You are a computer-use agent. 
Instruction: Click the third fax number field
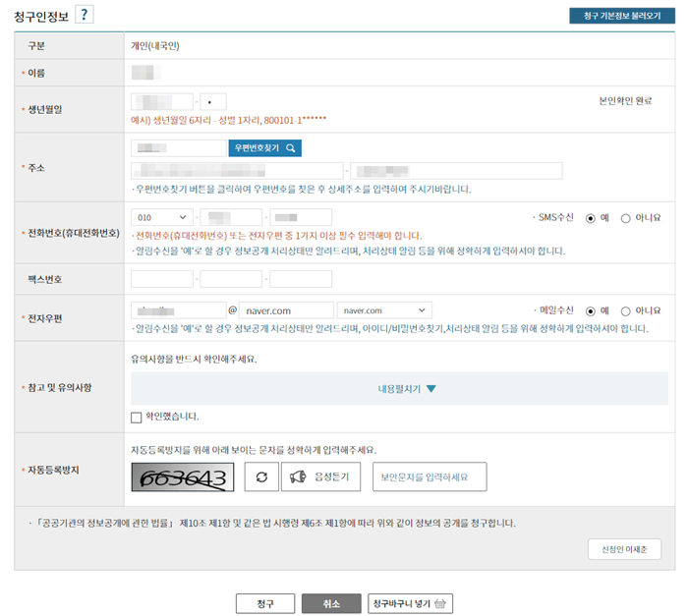(x=301, y=279)
